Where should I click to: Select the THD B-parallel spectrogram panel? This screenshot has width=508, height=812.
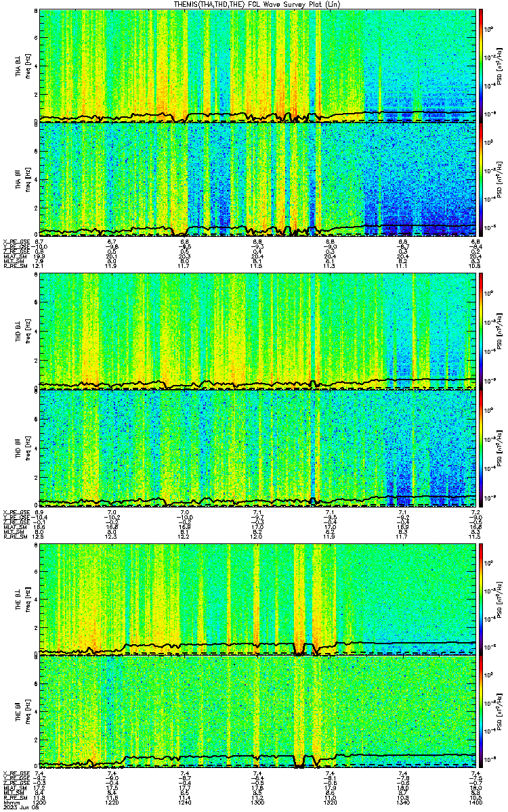pos(257,448)
